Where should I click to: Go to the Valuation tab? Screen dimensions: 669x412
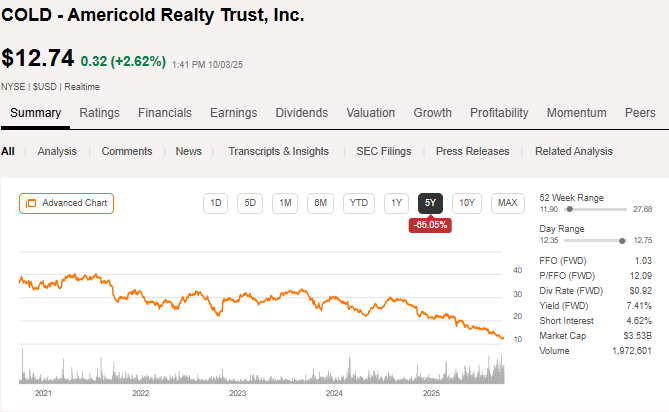point(370,113)
